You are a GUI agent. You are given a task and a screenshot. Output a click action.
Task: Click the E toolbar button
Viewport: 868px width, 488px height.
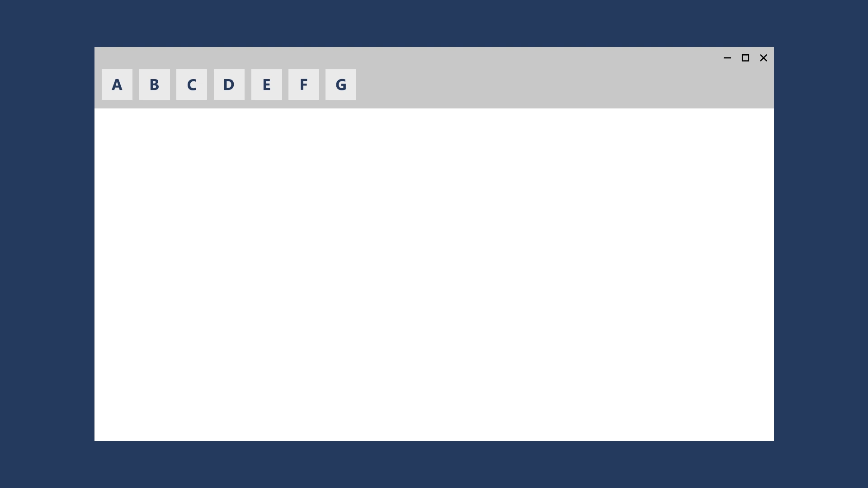click(x=266, y=84)
